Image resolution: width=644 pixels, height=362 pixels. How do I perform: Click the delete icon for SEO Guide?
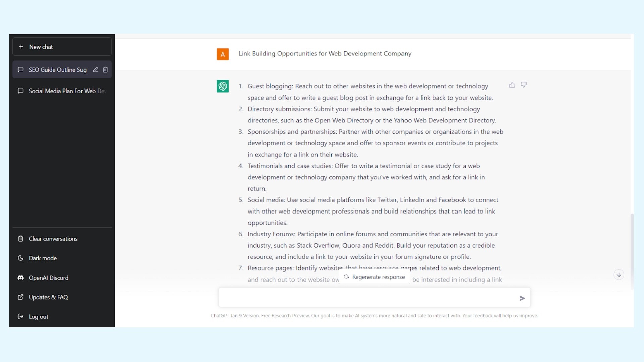coord(105,69)
